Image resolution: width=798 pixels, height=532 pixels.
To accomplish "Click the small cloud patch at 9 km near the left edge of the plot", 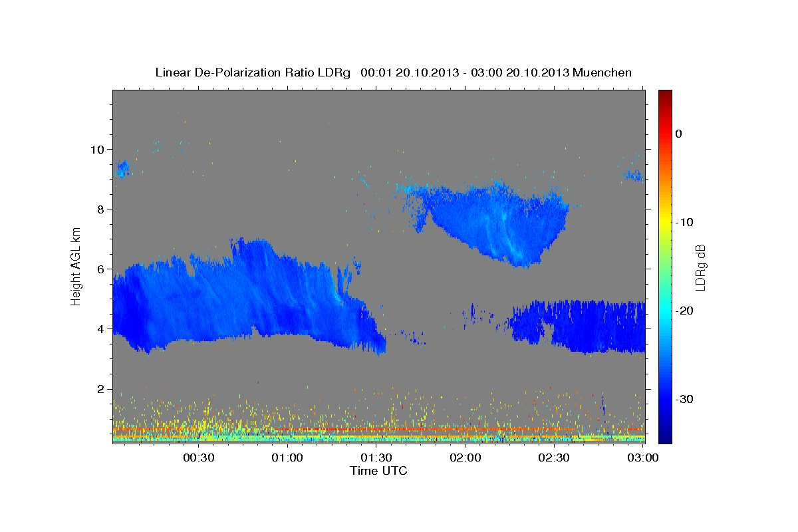I will [x=121, y=169].
